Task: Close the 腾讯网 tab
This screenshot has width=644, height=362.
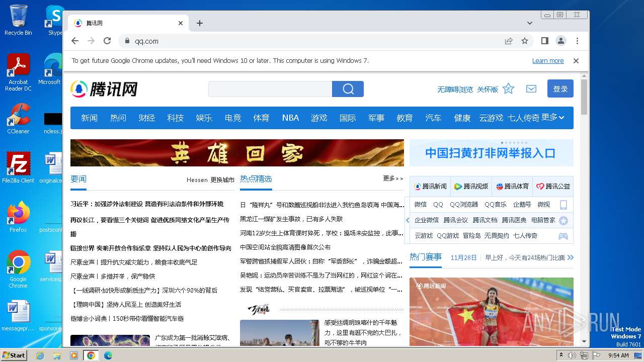Action: tap(181, 23)
